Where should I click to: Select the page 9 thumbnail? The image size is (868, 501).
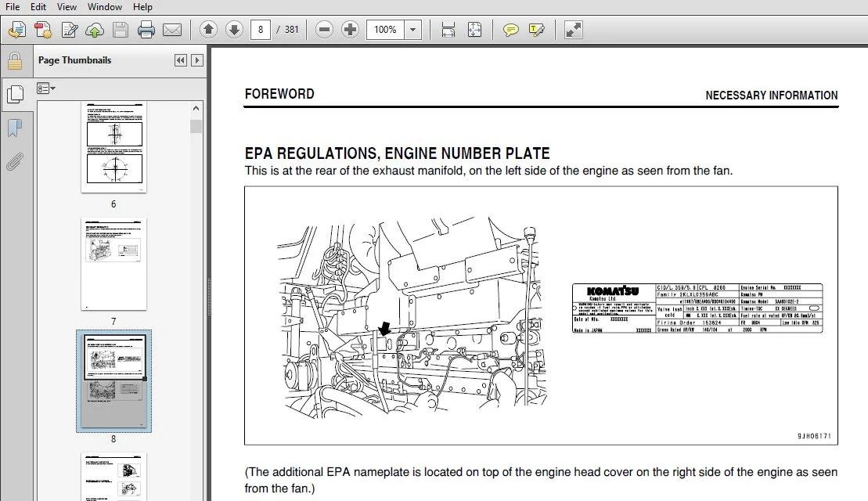click(114, 477)
